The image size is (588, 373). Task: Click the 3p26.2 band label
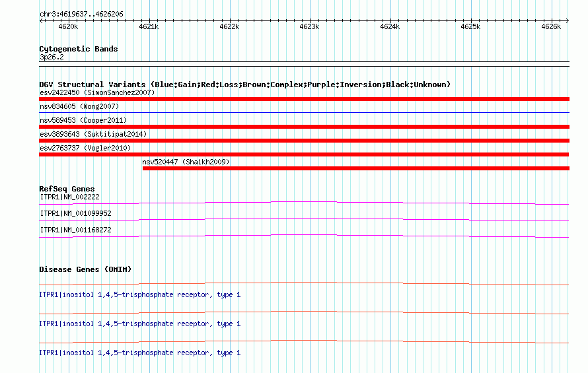click(52, 57)
